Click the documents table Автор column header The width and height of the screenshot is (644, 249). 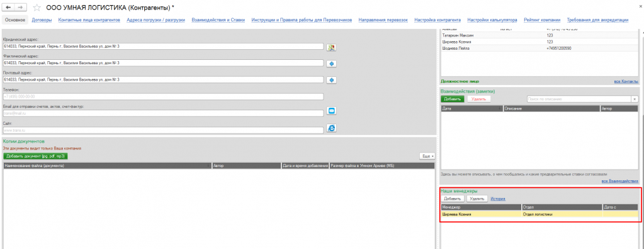[246, 166]
